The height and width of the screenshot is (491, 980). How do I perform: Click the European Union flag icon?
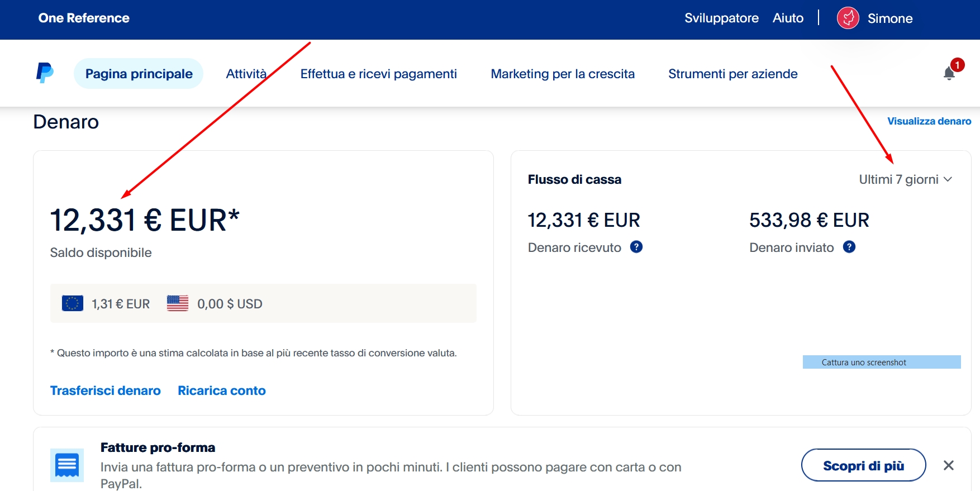point(73,303)
